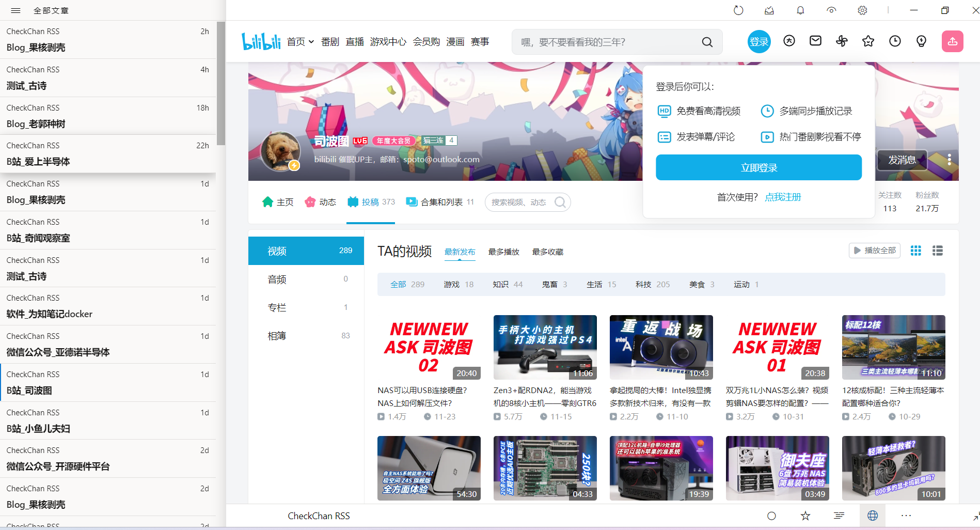Switch to grid view layout icon

tap(915, 251)
